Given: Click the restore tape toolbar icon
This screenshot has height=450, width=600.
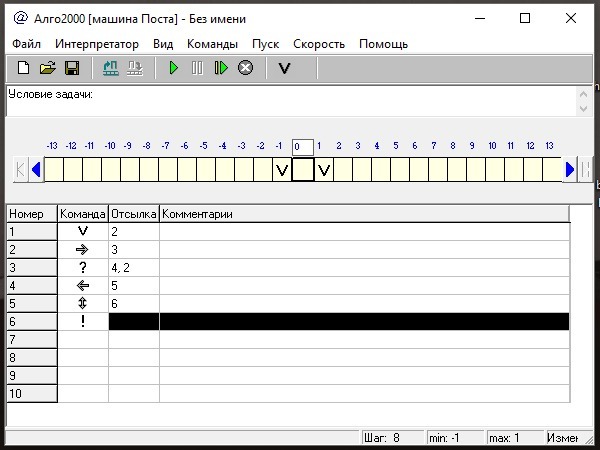Looking at the screenshot, I should (x=111, y=68).
